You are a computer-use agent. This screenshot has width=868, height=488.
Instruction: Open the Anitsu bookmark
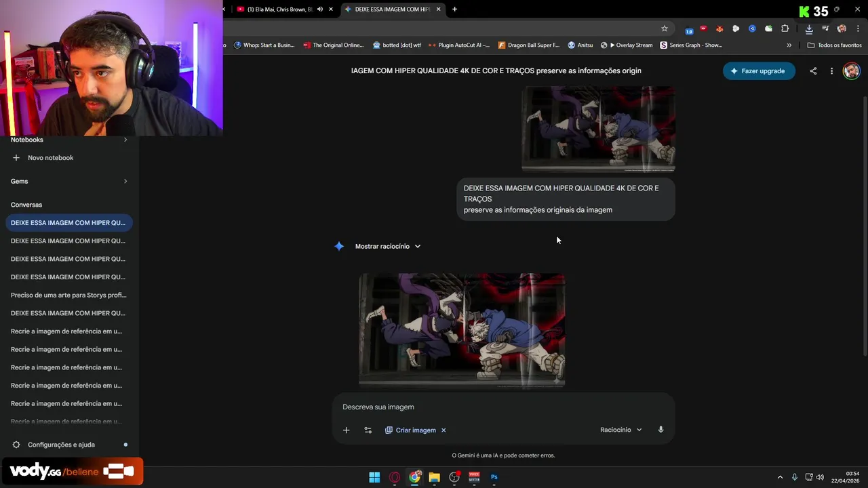(x=580, y=45)
